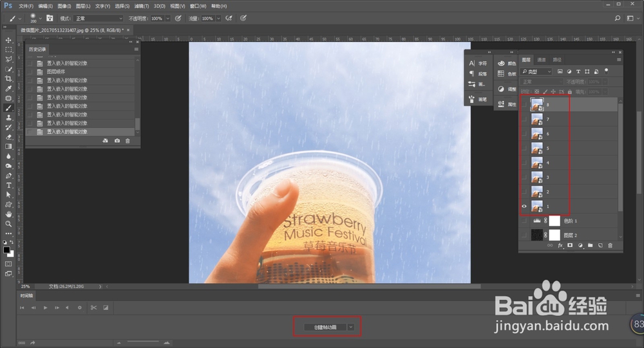Open the layers panel flyout menu
This screenshot has height=348, width=644.
click(x=619, y=60)
